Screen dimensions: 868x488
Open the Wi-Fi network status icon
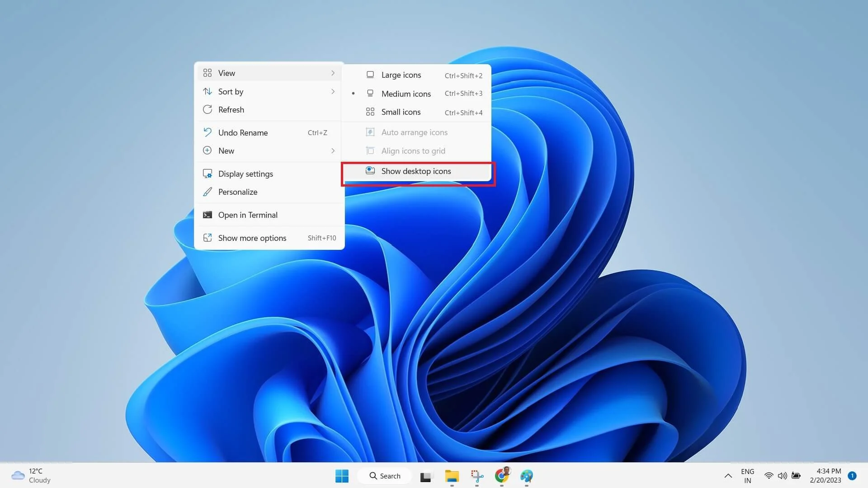[769, 475]
